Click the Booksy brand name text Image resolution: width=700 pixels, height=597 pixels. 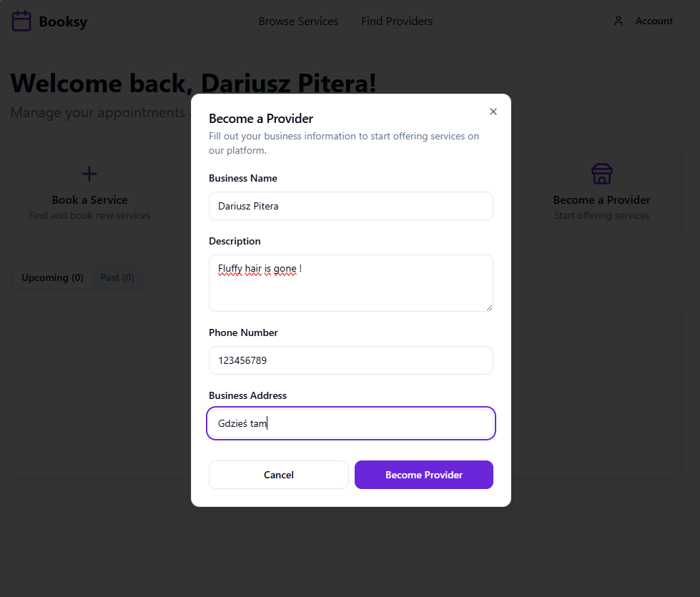coord(63,21)
